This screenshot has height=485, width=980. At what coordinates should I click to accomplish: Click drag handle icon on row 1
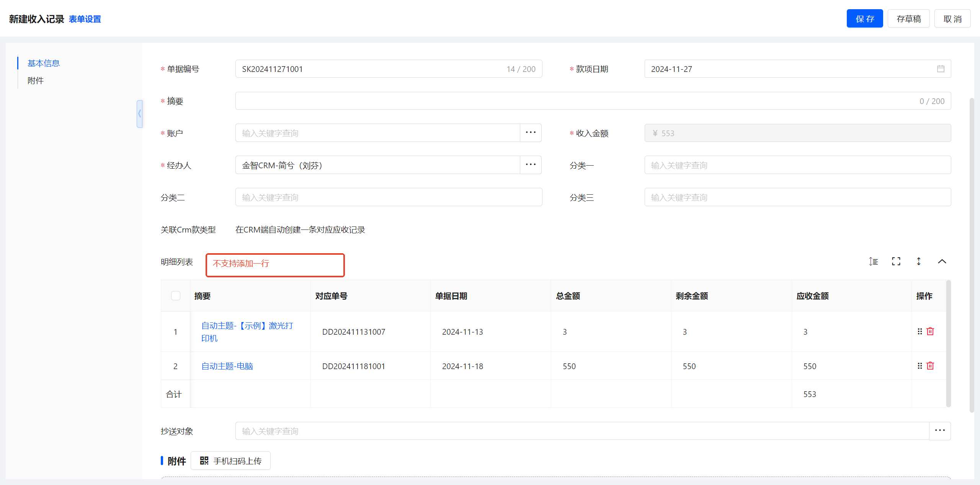pos(920,331)
